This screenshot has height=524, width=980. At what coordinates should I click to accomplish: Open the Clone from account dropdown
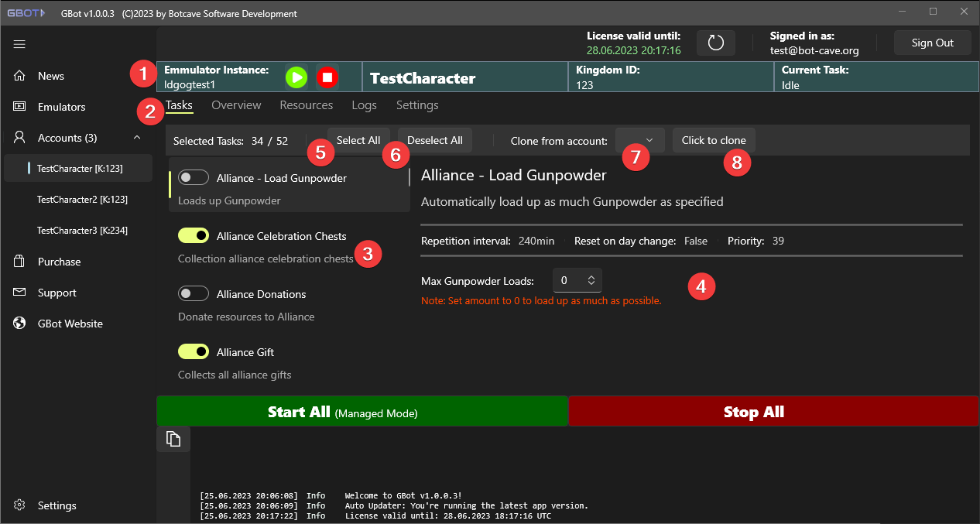(640, 140)
